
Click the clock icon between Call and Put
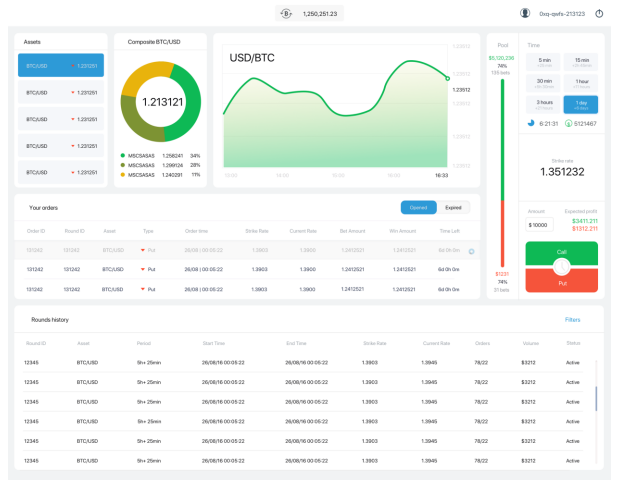[x=562, y=267]
